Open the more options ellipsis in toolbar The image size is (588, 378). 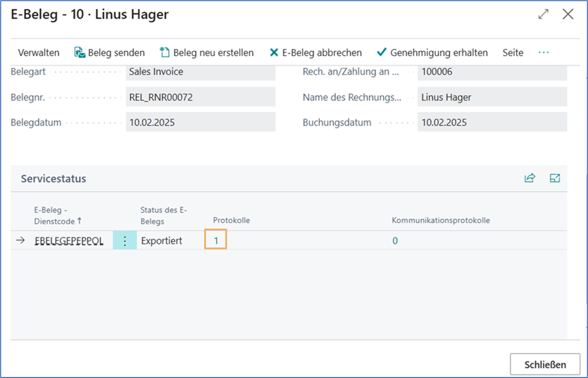tap(543, 53)
